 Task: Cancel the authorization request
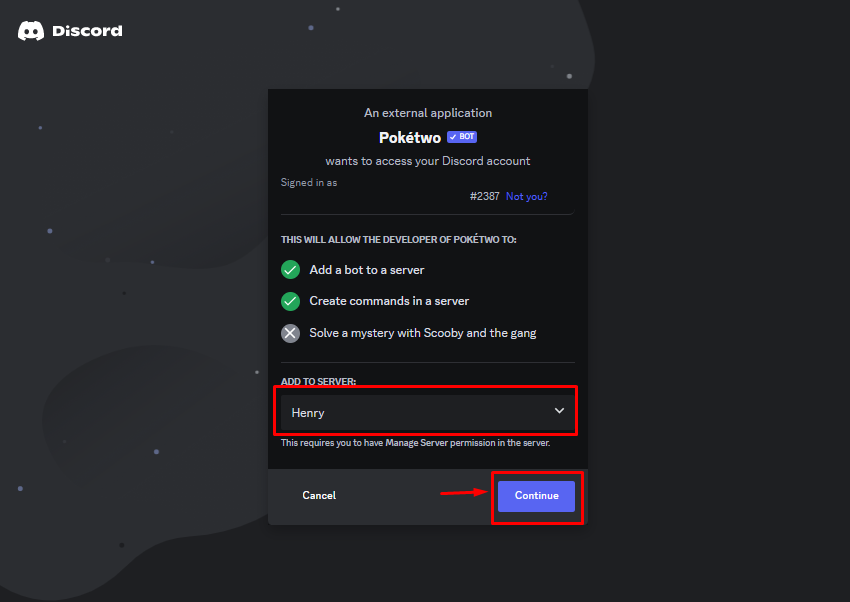319,495
